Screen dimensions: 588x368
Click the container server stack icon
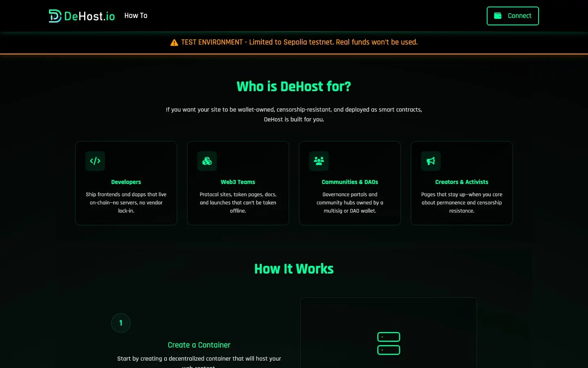(388, 343)
